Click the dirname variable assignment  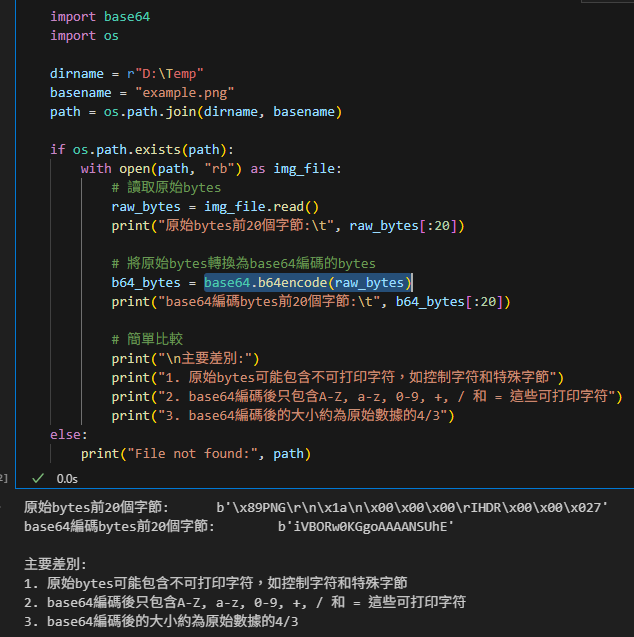[126, 74]
